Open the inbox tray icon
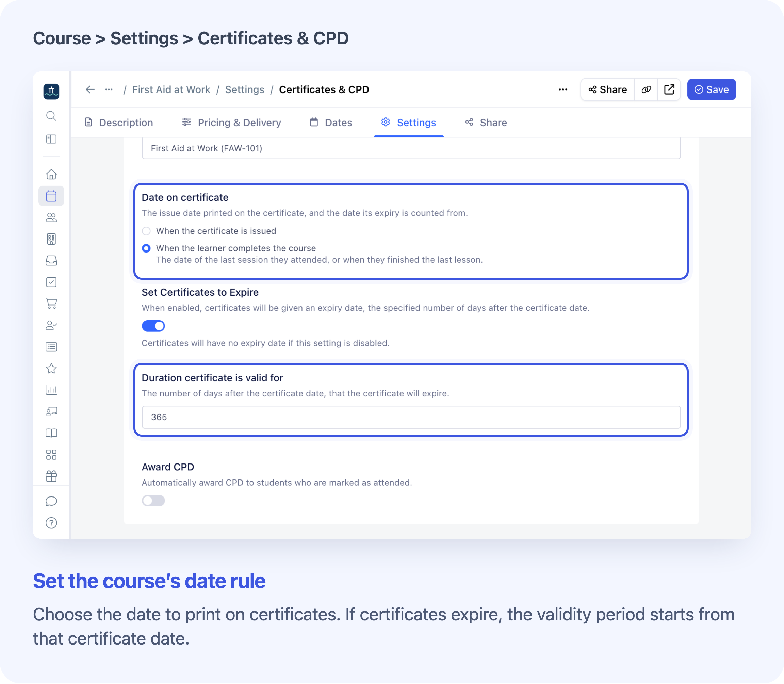Image resolution: width=784 pixels, height=684 pixels. (x=51, y=261)
